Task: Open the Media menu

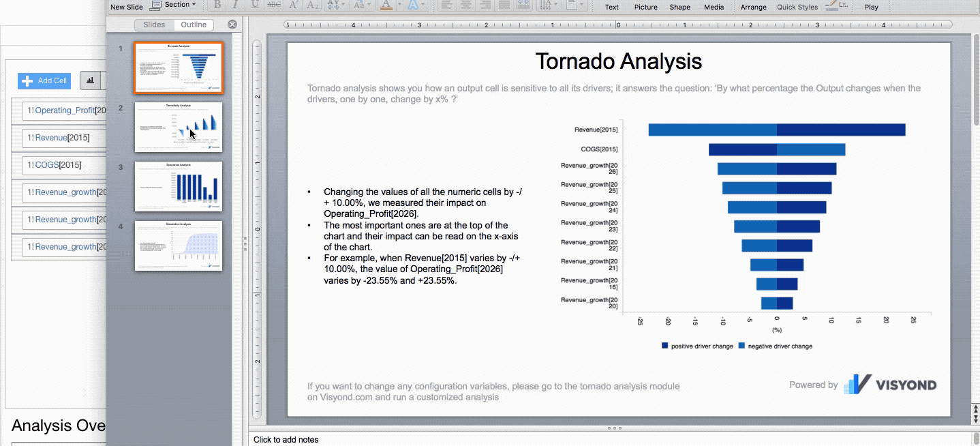Action: [x=714, y=7]
